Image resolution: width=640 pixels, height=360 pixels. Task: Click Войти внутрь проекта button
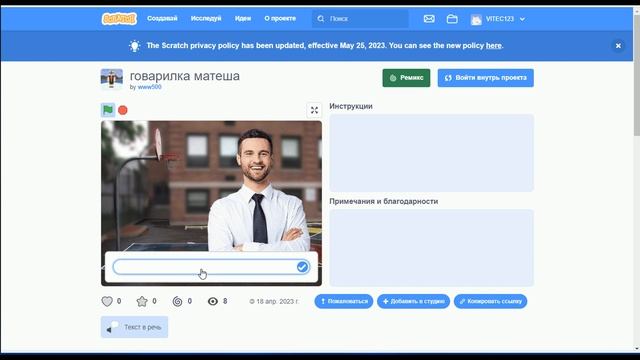pyautogui.click(x=486, y=78)
